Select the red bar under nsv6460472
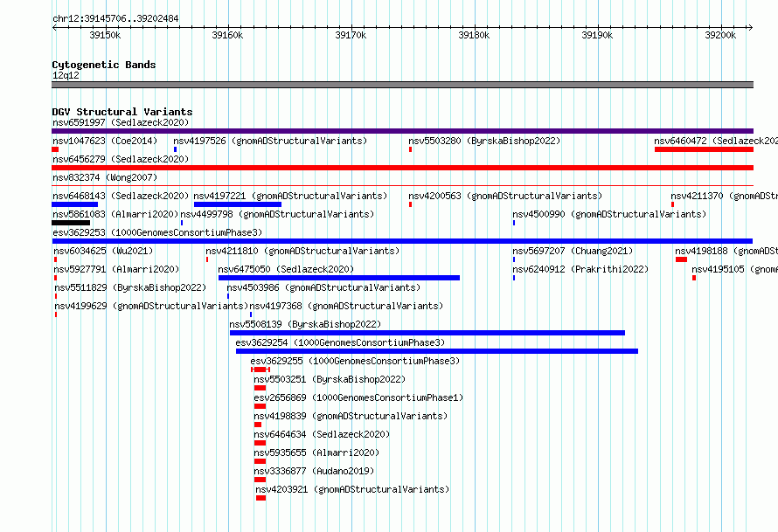The image size is (778, 532). tap(704, 149)
